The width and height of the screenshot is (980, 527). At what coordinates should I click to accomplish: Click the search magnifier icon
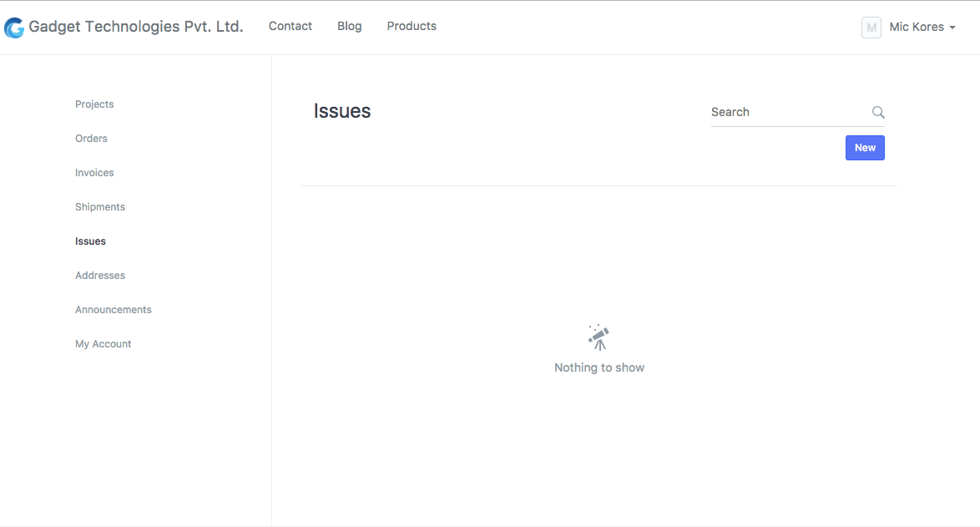pyautogui.click(x=877, y=112)
